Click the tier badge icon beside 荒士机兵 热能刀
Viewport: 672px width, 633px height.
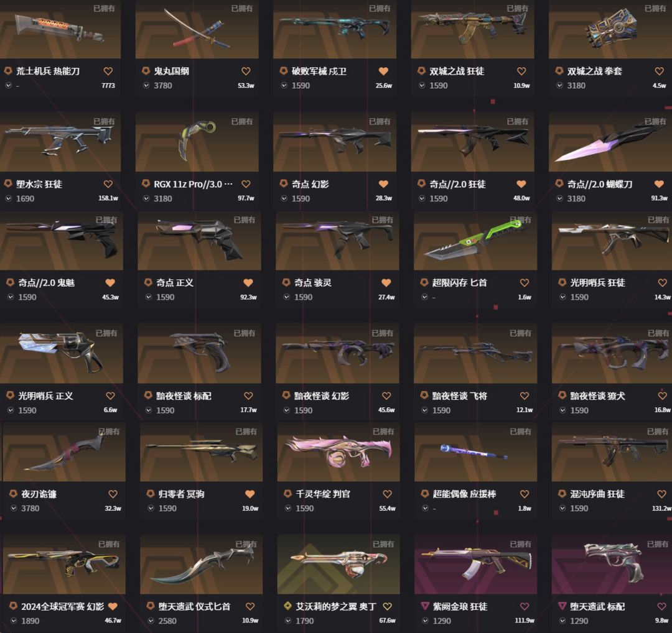click(x=7, y=71)
